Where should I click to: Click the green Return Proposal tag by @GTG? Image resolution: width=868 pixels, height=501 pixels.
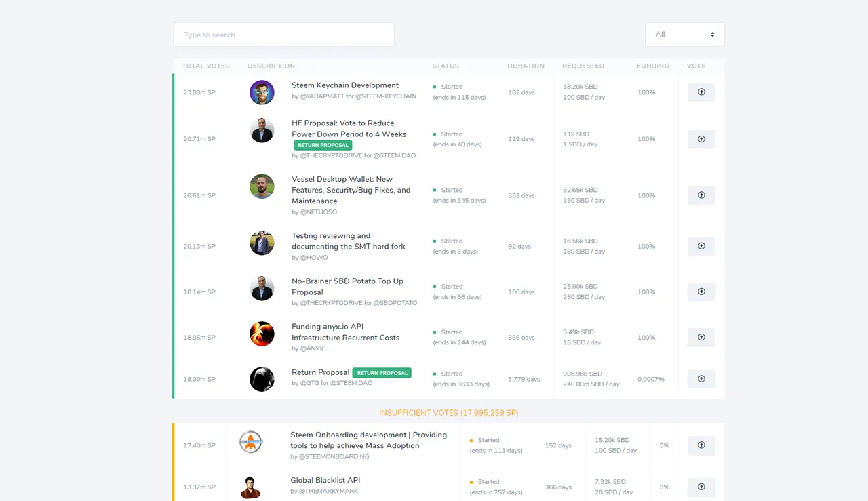(x=382, y=373)
